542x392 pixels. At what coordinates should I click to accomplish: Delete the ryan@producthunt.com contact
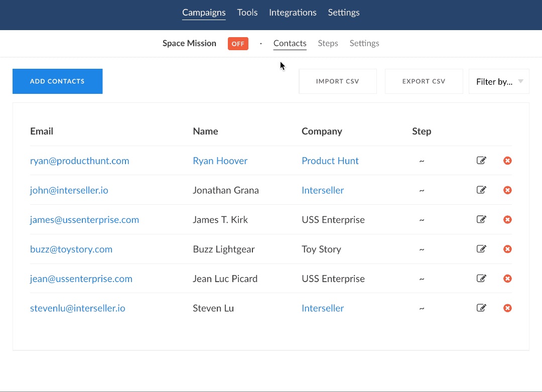point(507,161)
